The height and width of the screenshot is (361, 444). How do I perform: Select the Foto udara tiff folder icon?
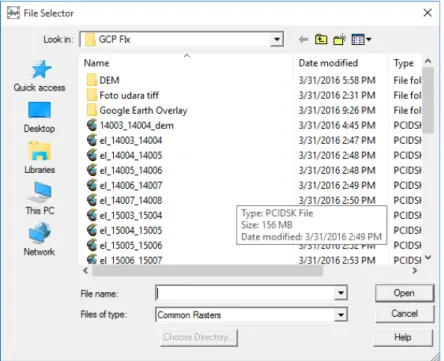click(x=92, y=95)
